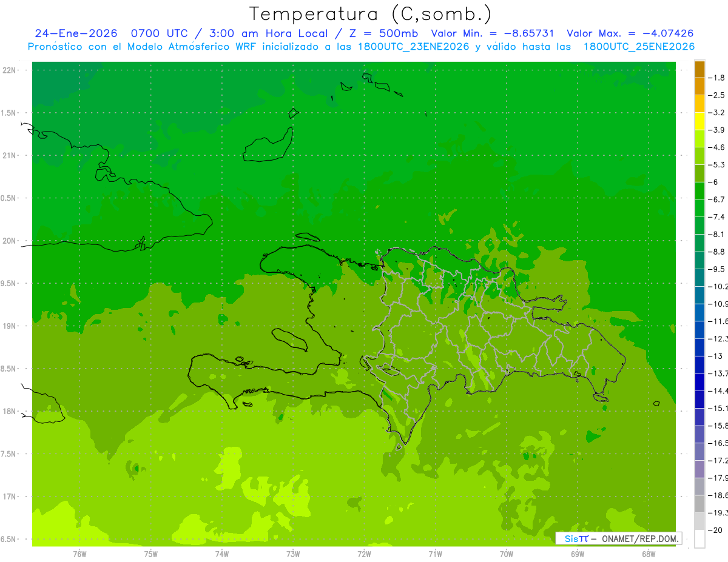Click the title "Temperatura (C,somb.)"

371,15
